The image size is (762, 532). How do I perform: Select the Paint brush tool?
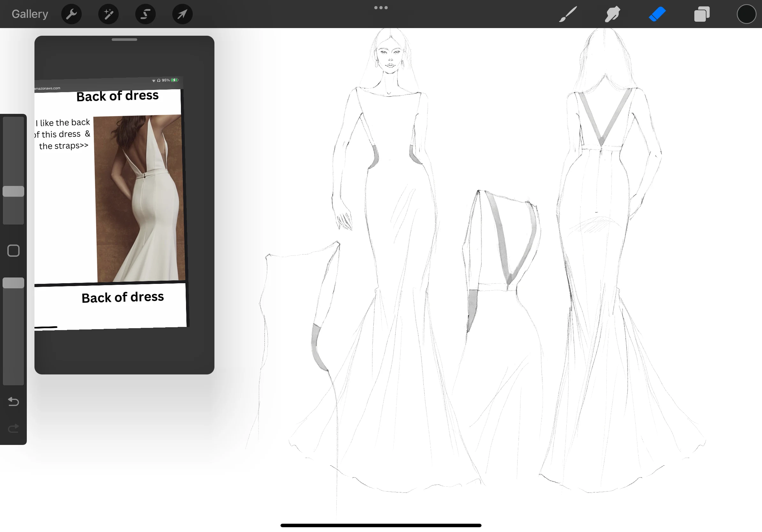coord(568,14)
